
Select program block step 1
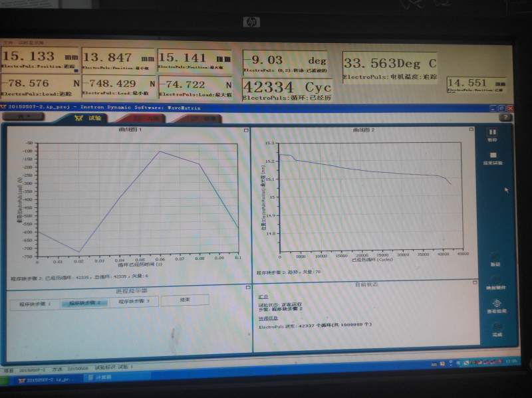tap(35, 304)
